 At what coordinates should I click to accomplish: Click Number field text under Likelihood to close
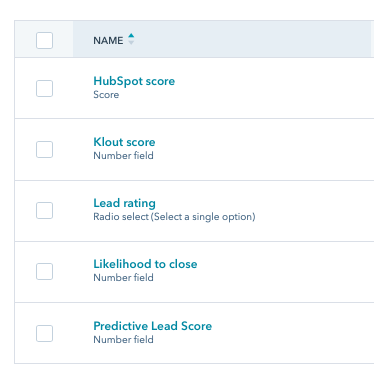123,278
